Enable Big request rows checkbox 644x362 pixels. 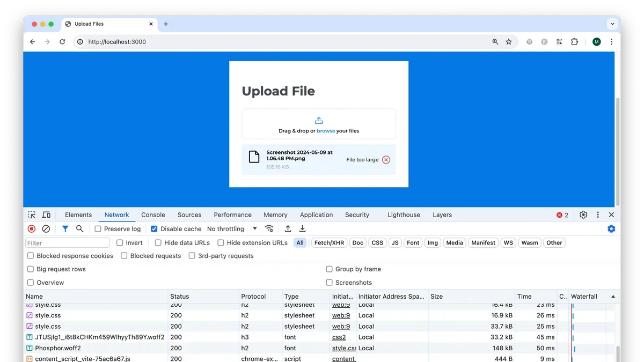tap(31, 269)
